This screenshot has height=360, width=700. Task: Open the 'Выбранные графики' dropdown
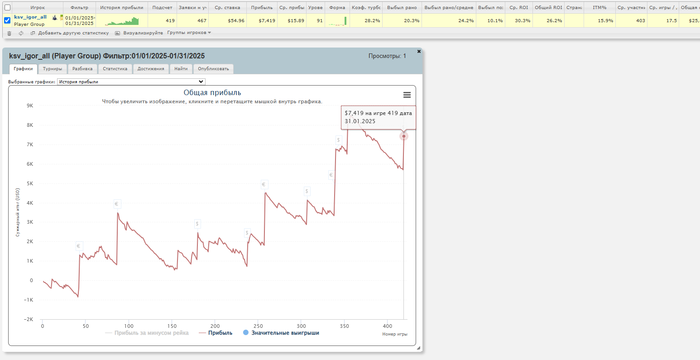pos(131,82)
